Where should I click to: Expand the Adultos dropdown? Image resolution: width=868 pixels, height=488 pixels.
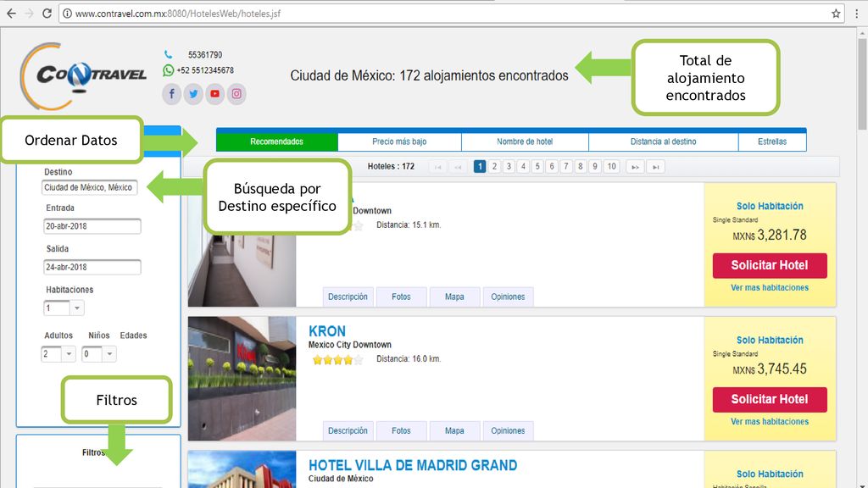coord(69,353)
